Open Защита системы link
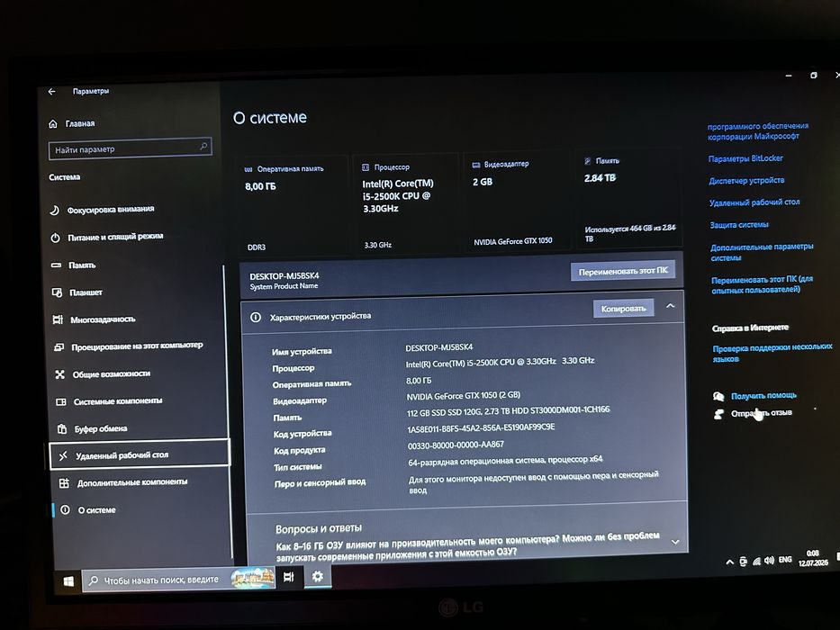This screenshot has width=840, height=630. tap(739, 225)
